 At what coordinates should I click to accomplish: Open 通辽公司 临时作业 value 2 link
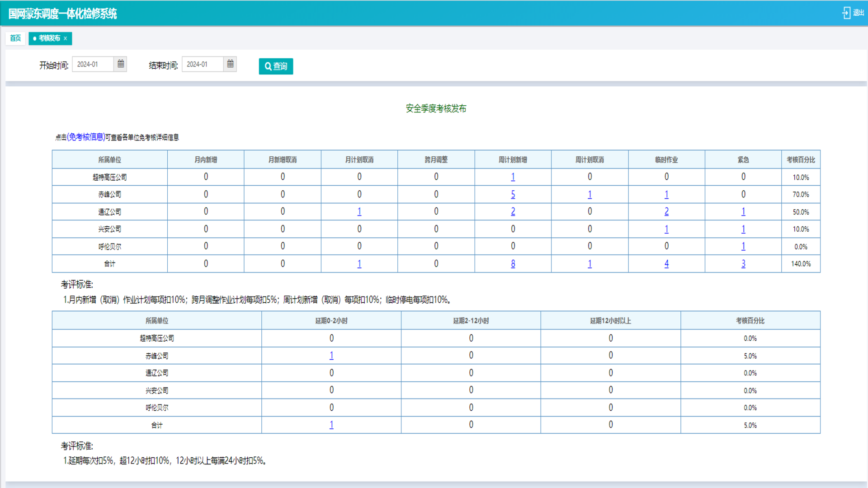pos(666,211)
